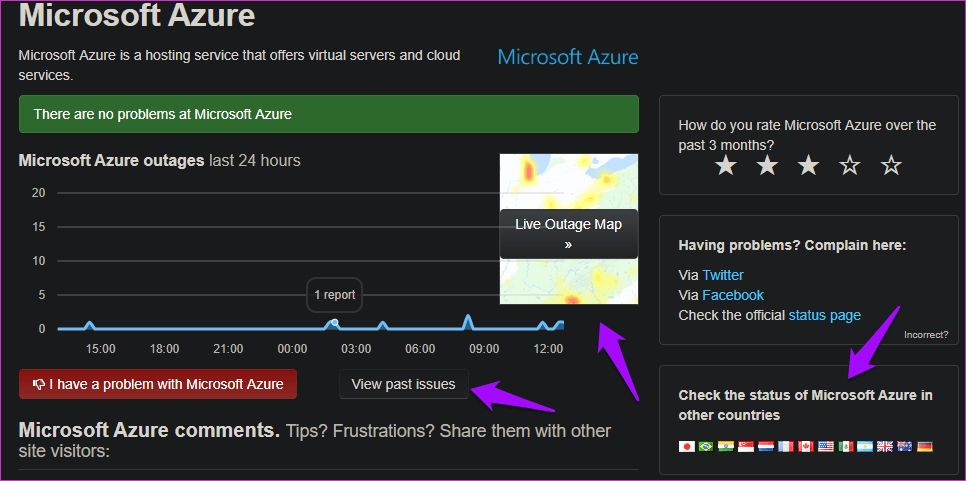Rate Microsoft Azure five stars
This screenshot has height=481, width=966.
click(x=891, y=165)
